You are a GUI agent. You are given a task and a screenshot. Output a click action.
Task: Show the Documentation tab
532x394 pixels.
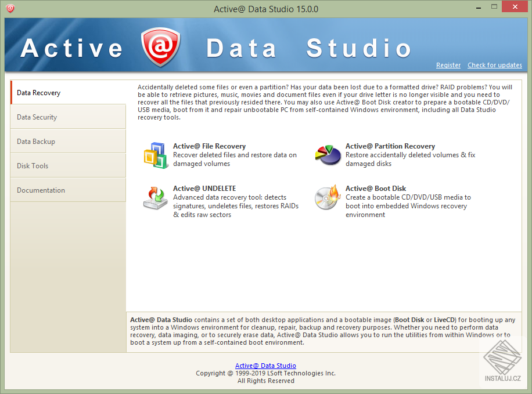click(68, 190)
